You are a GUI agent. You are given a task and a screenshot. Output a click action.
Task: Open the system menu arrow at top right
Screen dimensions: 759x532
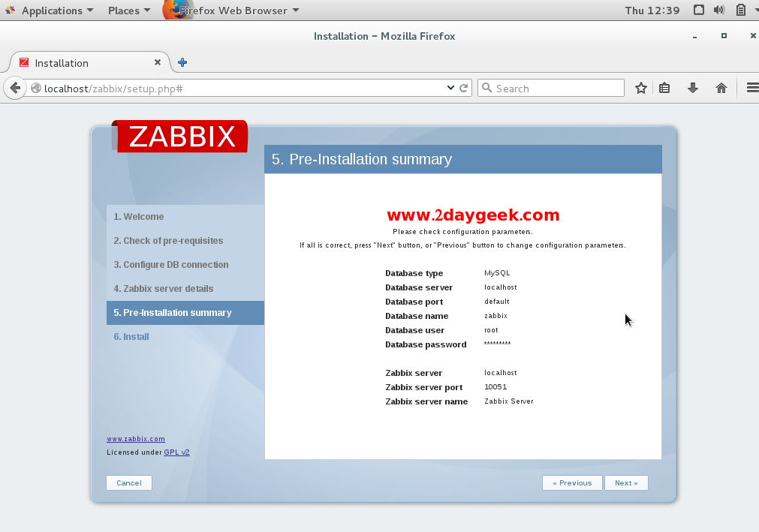[x=755, y=11]
